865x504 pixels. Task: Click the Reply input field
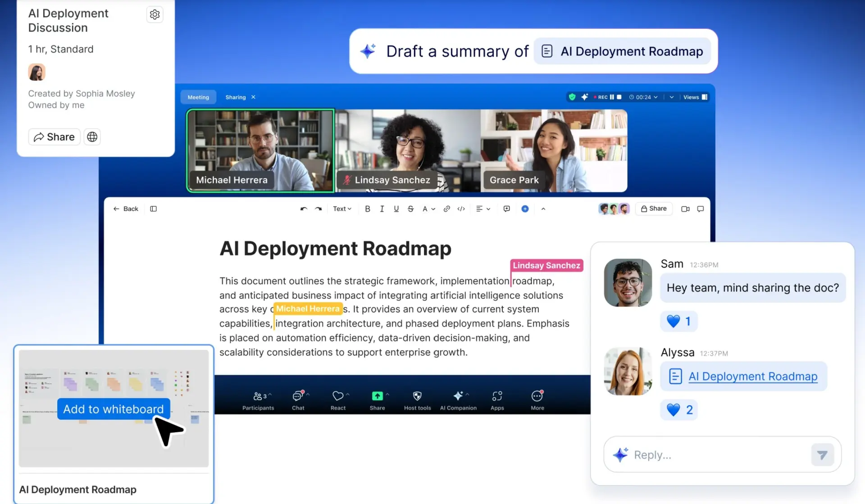tap(722, 454)
